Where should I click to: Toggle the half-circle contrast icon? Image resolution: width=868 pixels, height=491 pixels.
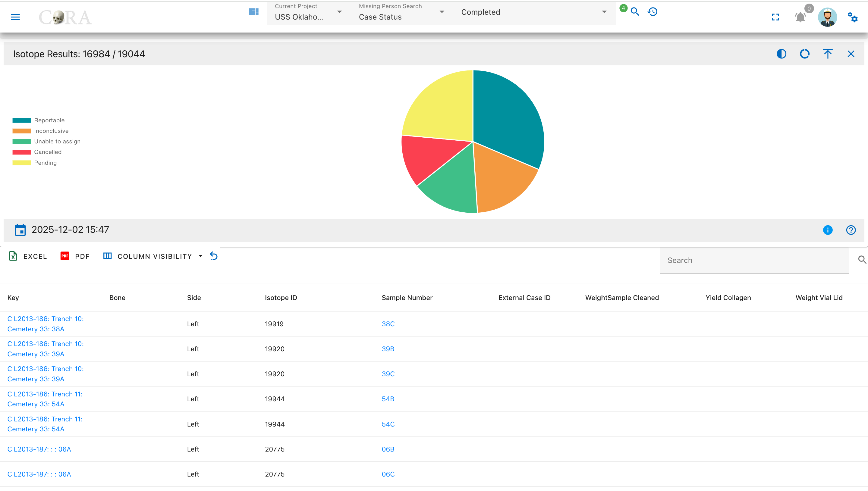(x=781, y=54)
